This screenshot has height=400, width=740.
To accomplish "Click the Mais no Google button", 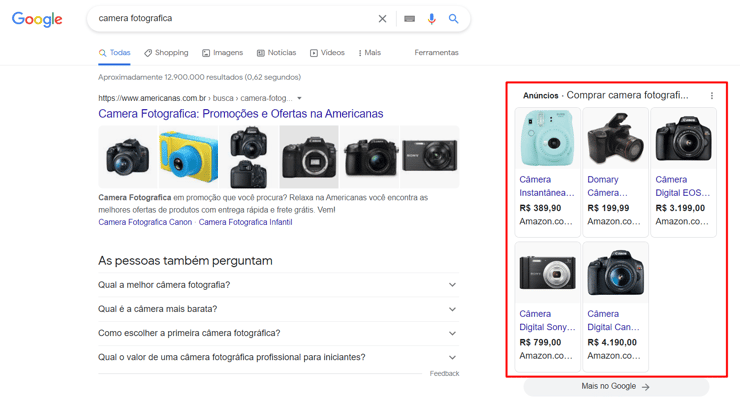I will [x=616, y=386].
